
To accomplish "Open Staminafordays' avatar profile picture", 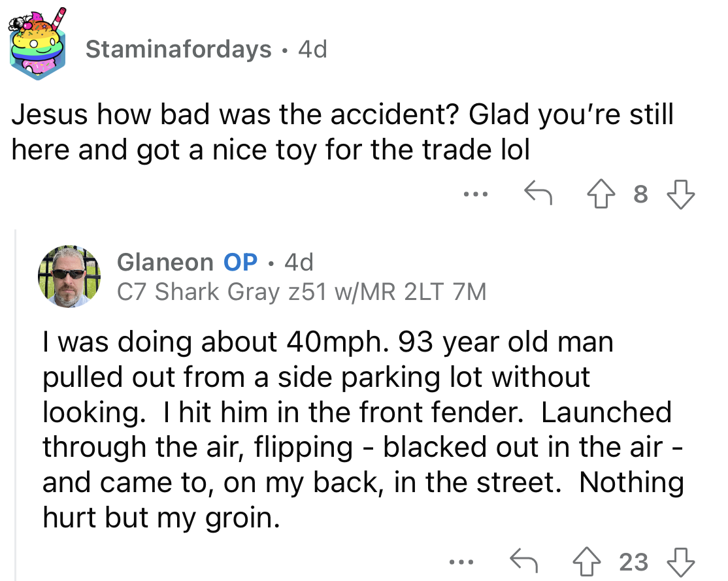I will 38,44.
